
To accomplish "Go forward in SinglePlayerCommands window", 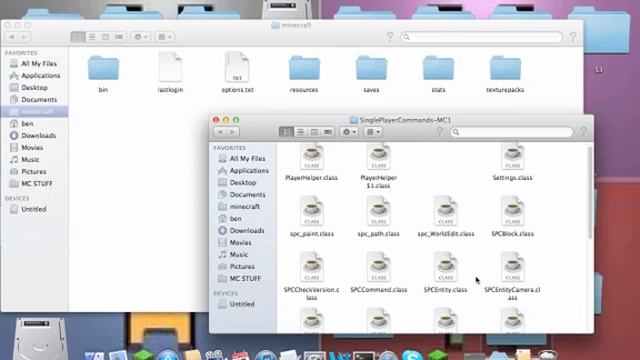I will click(x=233, y=132).
